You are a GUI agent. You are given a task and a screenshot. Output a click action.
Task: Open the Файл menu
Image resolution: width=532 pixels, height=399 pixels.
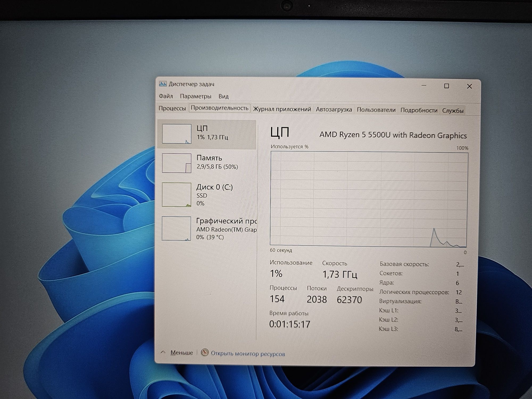click(x=166, y=96)
